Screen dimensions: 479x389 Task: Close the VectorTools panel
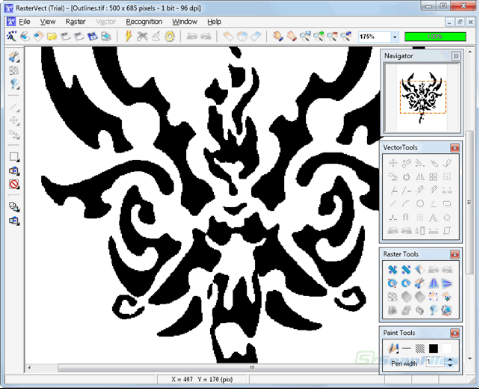[455, 147]
